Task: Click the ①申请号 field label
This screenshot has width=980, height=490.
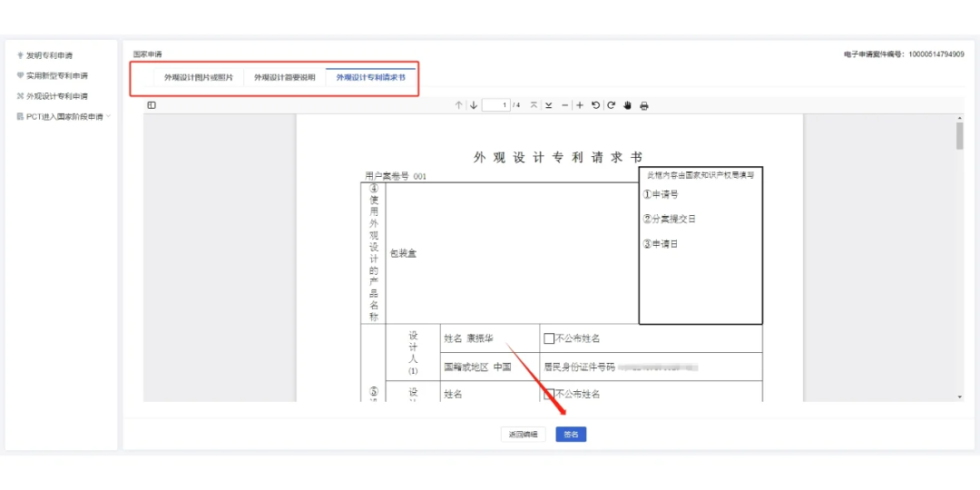Action: click(x=661, y=194)
